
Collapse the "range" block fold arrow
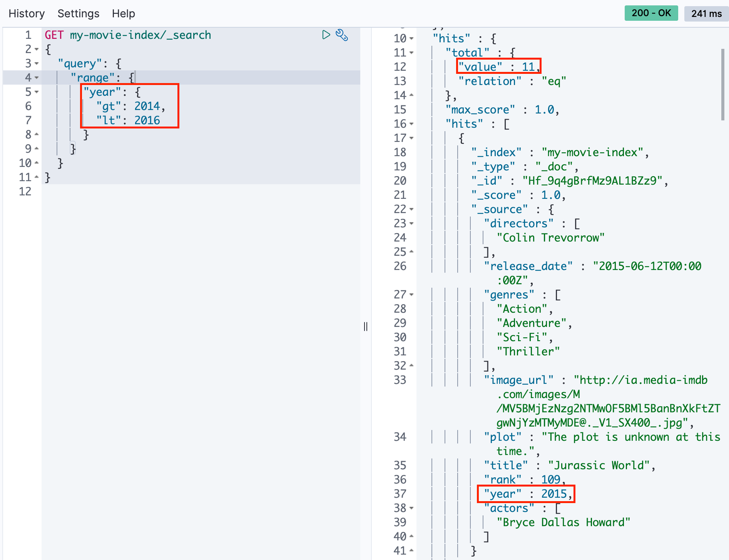pos(37,78)
